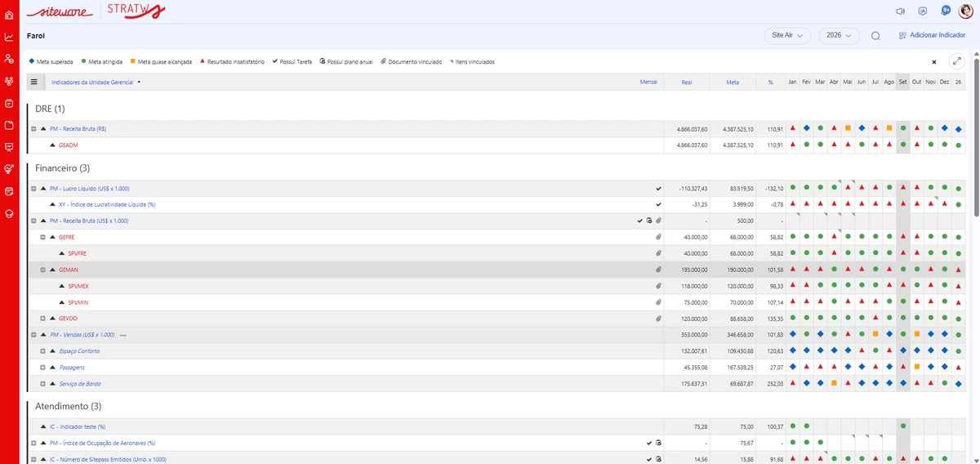
Task: Collapse PM - Receita Bruta (US$ x 1.000) row
Action: point(33,221)
